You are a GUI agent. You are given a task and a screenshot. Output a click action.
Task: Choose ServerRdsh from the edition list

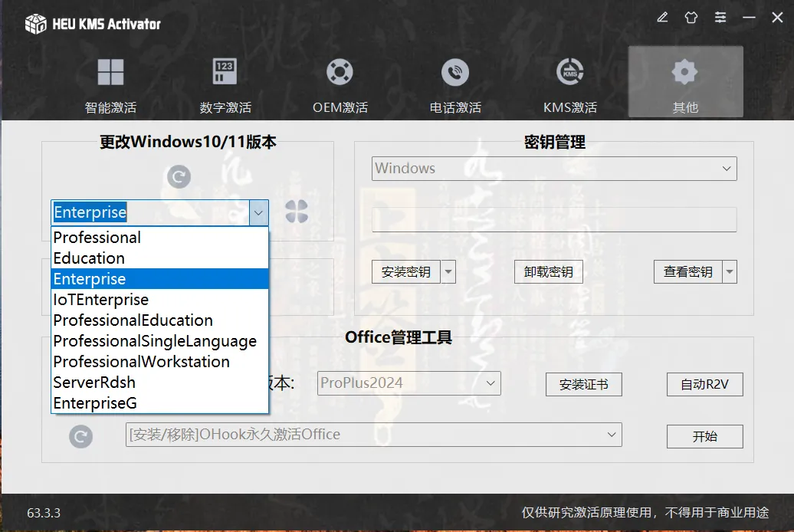[159, 383]
